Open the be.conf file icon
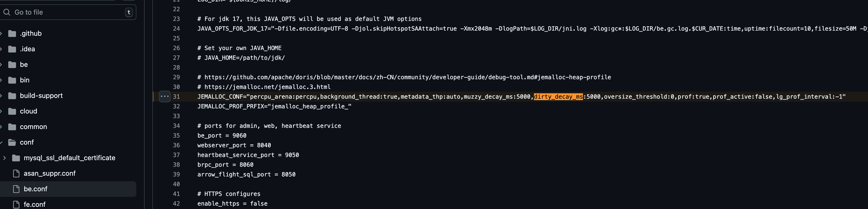The width and height of the screenshot is (868, 209). point(16,189)
